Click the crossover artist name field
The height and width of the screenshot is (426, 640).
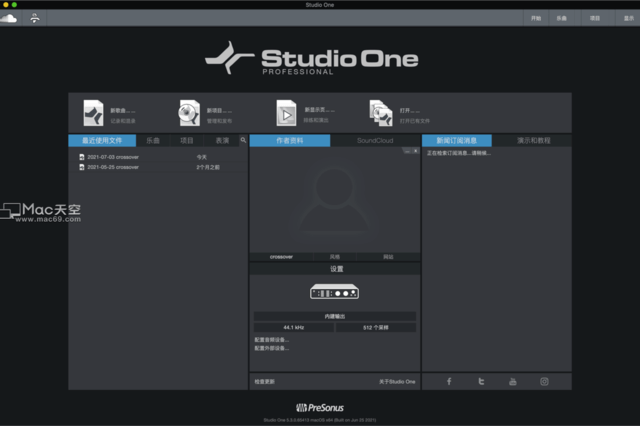(281, 257)
